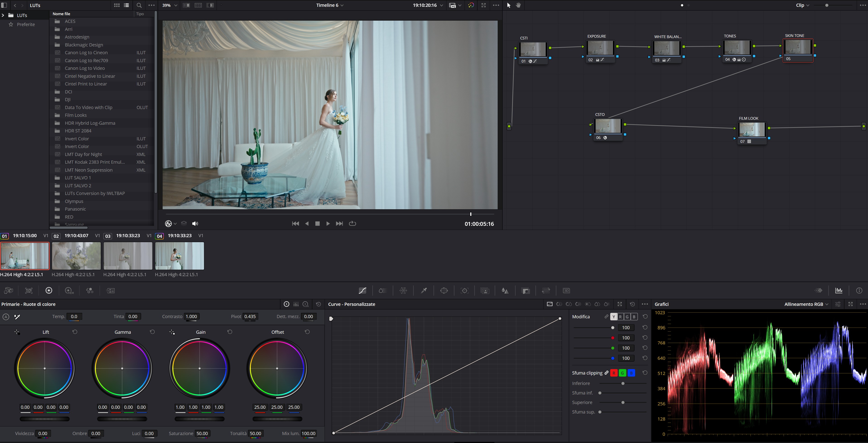Open the Timeline 6 dropdown
This screenshot has width=868, height=443.
click(330, 5)
